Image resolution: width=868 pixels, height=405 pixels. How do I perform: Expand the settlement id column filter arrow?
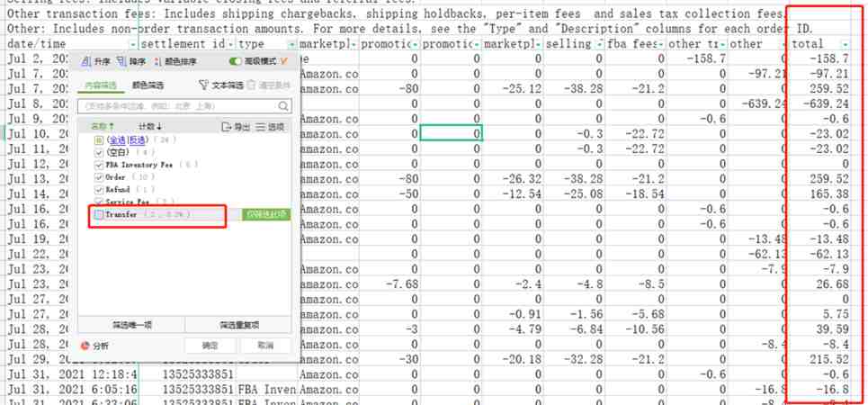230,44
